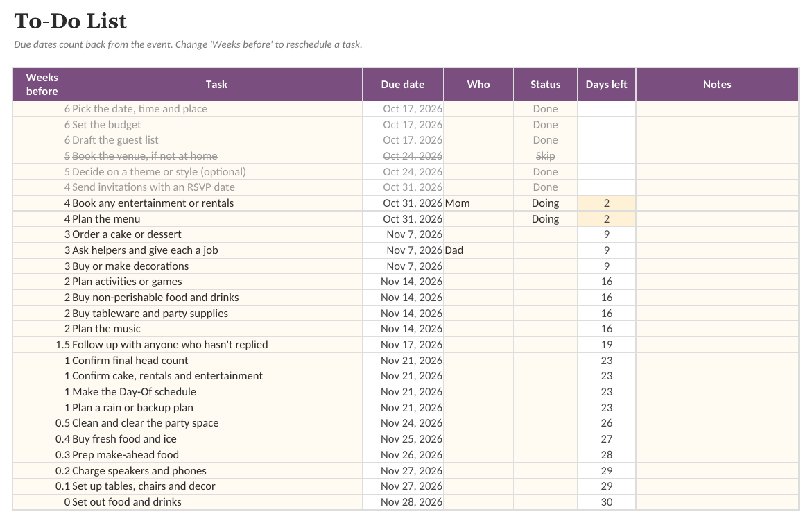
Task: Click the "Who" column header
Action: click(478, 85)
